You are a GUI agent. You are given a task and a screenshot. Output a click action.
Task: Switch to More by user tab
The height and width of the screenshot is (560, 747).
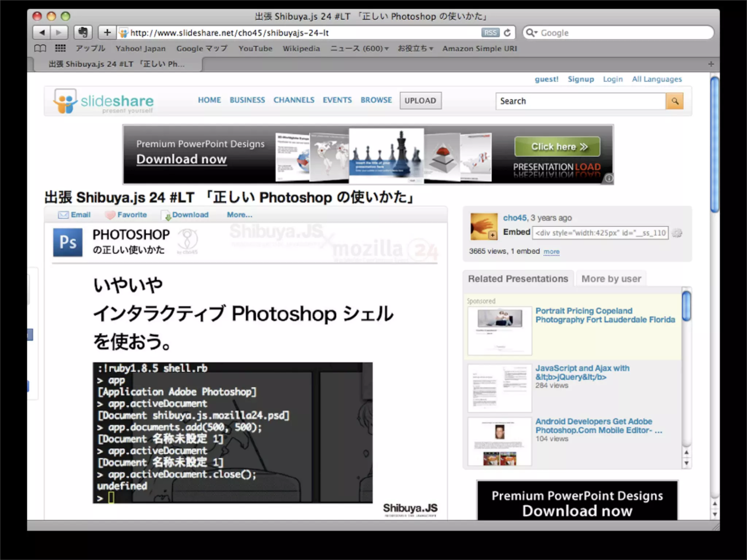click(611, 279)
